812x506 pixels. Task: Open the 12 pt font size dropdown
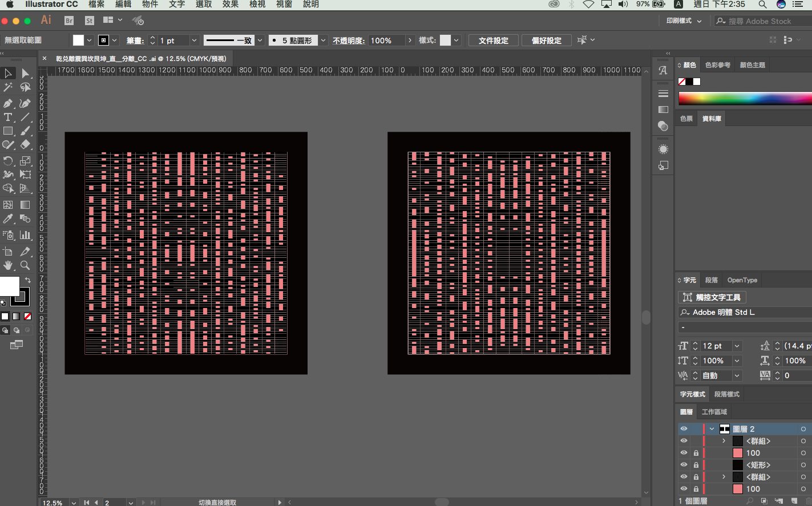737,346
